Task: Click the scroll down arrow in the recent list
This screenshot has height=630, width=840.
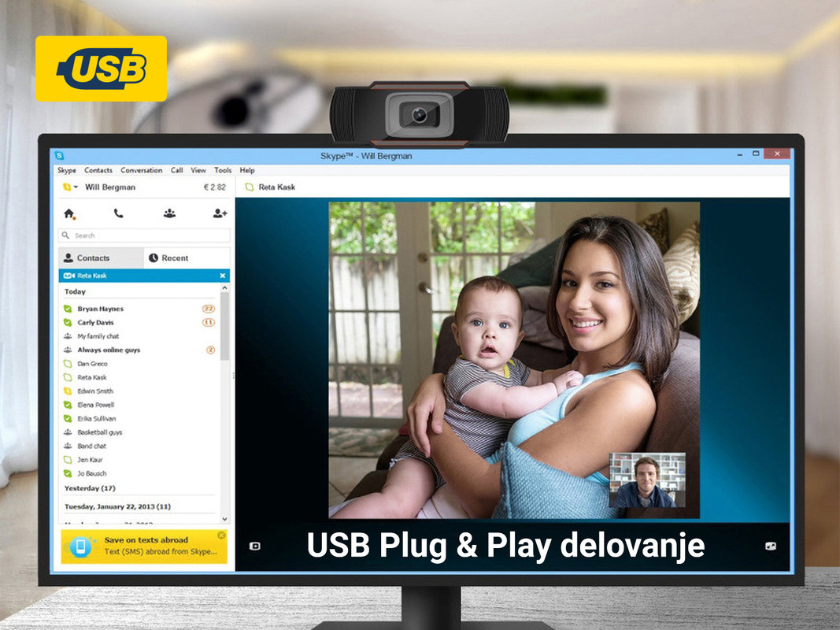Action: pos(224,519)
